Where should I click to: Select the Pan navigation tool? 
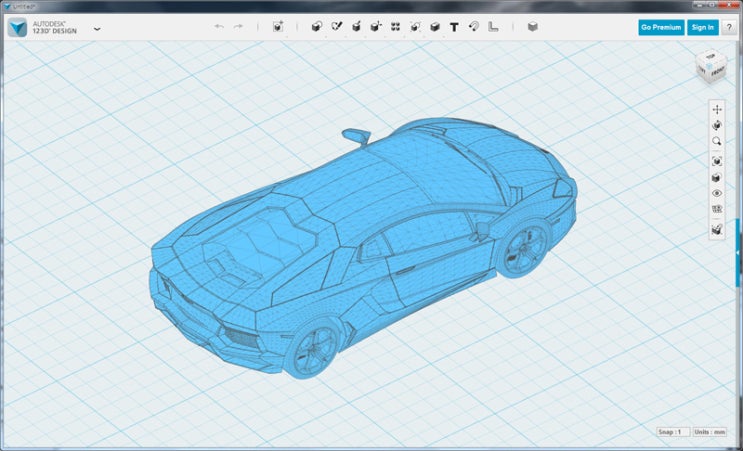pos(717,109)
